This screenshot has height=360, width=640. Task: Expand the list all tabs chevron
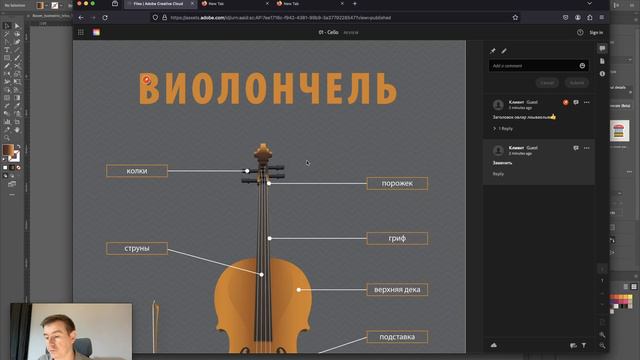tap(589, 3)
